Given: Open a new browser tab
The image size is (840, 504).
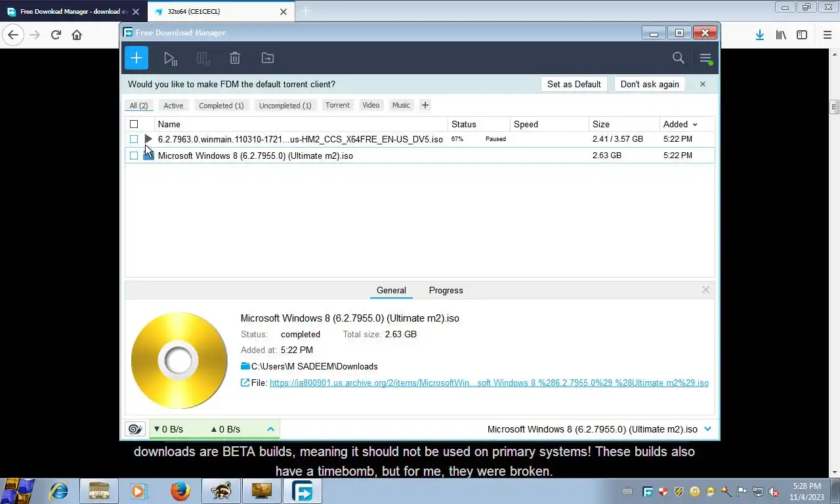Looking at the screenshot, I should (306, 11).
